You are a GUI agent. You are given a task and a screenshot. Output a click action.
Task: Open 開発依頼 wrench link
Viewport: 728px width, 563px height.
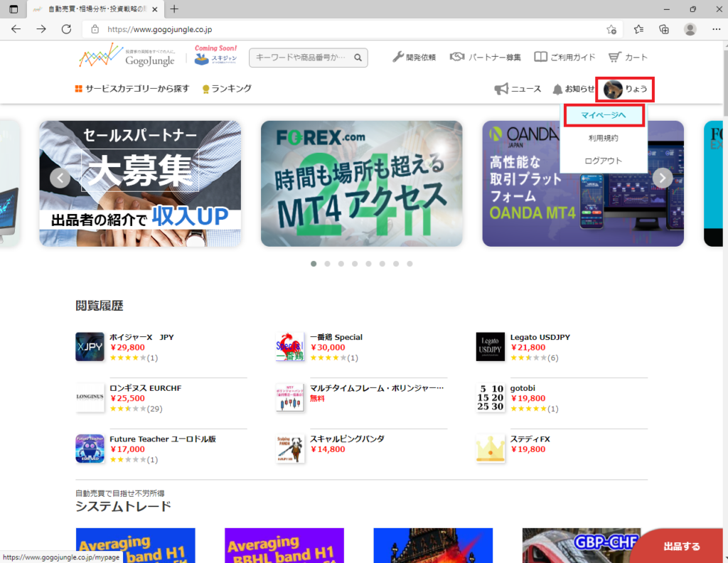tap(414, 57)
